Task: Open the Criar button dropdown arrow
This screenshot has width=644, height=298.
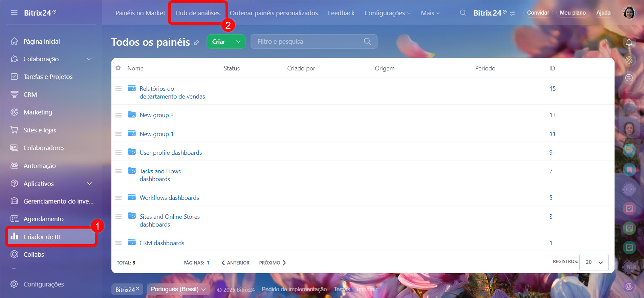Action: coord(238,42)
